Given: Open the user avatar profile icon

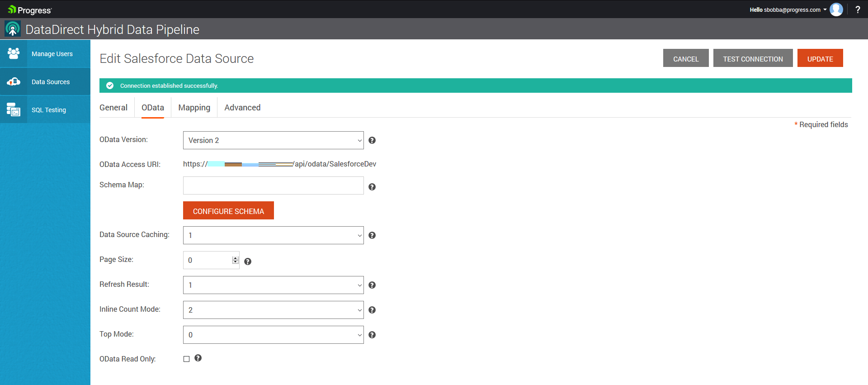Looking at the screenshot, I should coord(836,10).
